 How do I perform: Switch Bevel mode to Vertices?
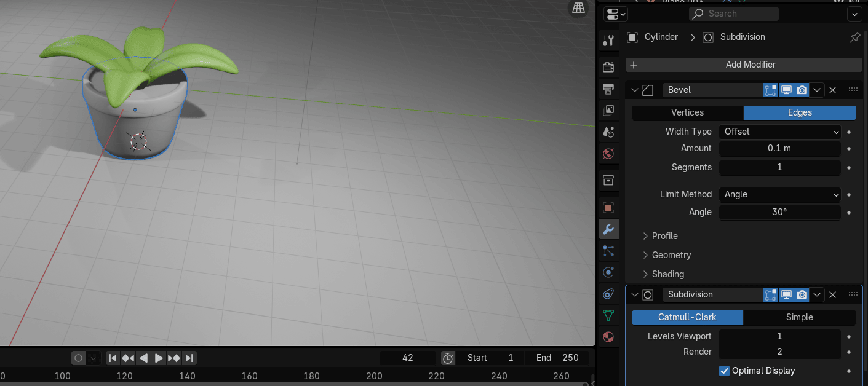point(687,112)
